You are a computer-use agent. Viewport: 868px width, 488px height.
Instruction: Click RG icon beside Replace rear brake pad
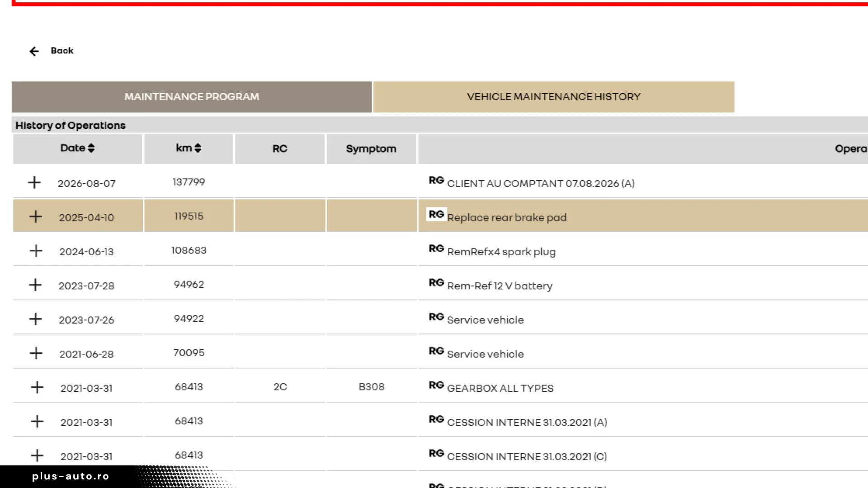coord(436,214)
